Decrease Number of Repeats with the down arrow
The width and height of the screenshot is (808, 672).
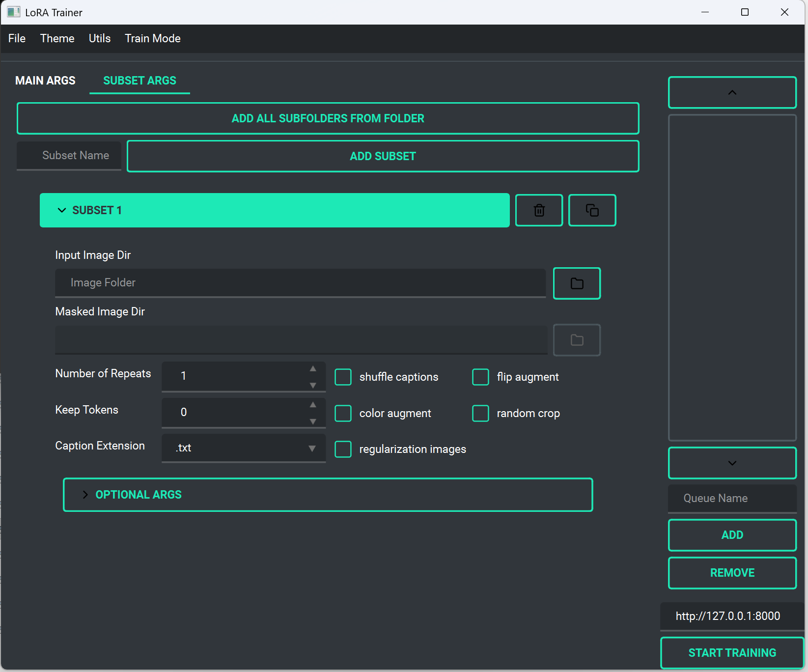tap(313, 385)
